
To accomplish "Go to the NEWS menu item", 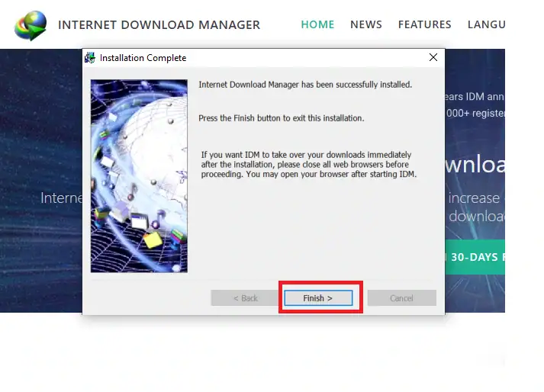I will pos(366,24).
